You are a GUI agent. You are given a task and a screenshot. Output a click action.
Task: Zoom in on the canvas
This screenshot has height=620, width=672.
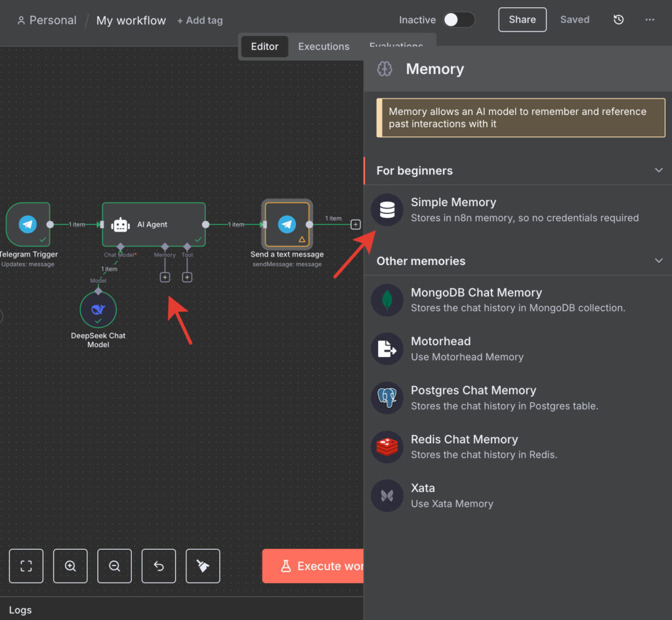(x=70, y=566)
